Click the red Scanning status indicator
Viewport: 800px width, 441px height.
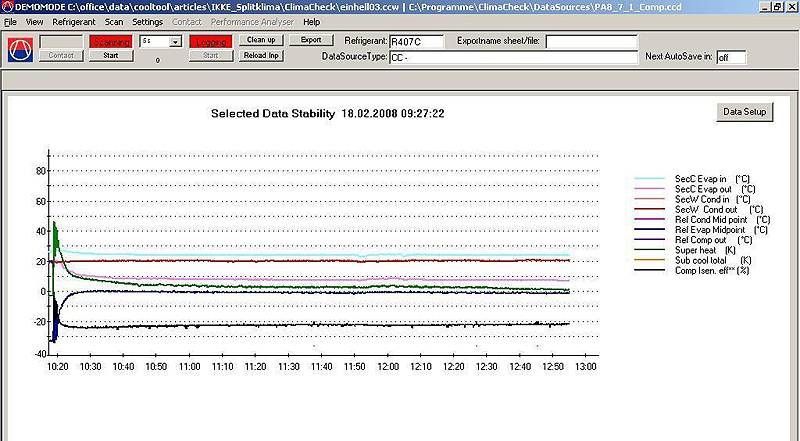coord(110,42)
